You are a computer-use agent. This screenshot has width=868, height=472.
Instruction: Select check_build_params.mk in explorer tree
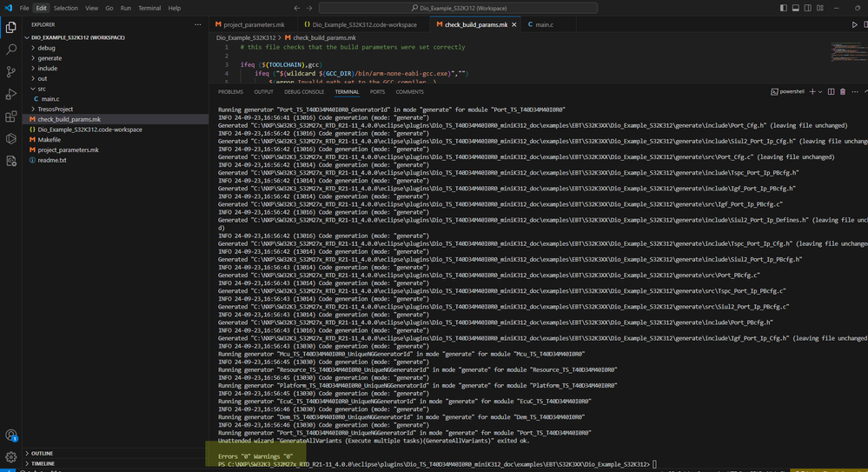116,119
